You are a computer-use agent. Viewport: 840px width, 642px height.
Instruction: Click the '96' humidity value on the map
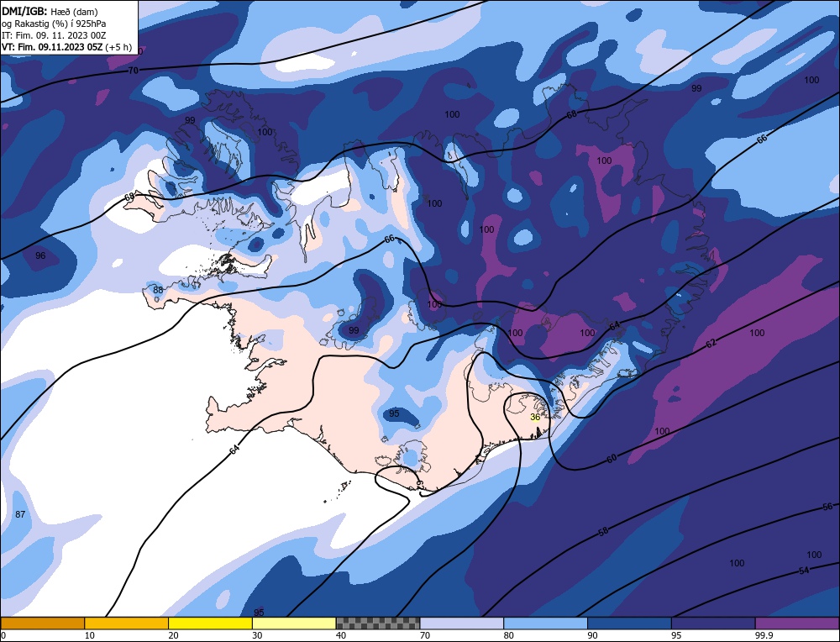pyautogui.click(x=40, y=255)
